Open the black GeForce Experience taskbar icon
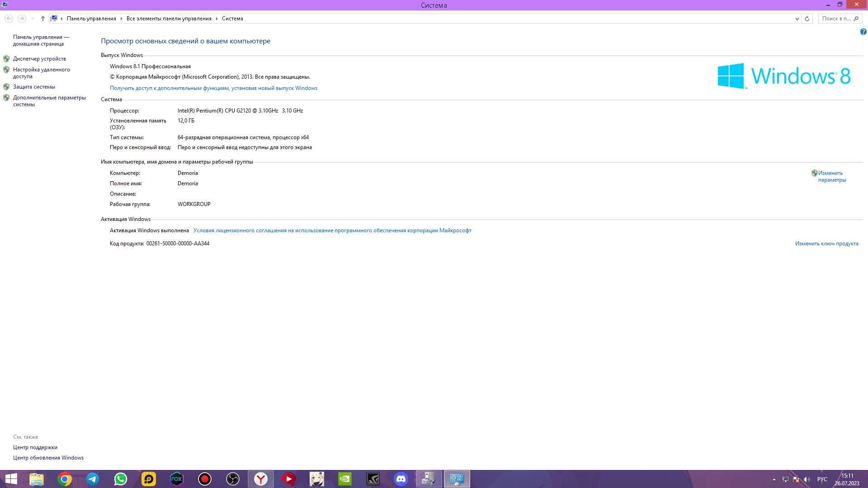This screenshot has width=868, height=488. (373, 479)
